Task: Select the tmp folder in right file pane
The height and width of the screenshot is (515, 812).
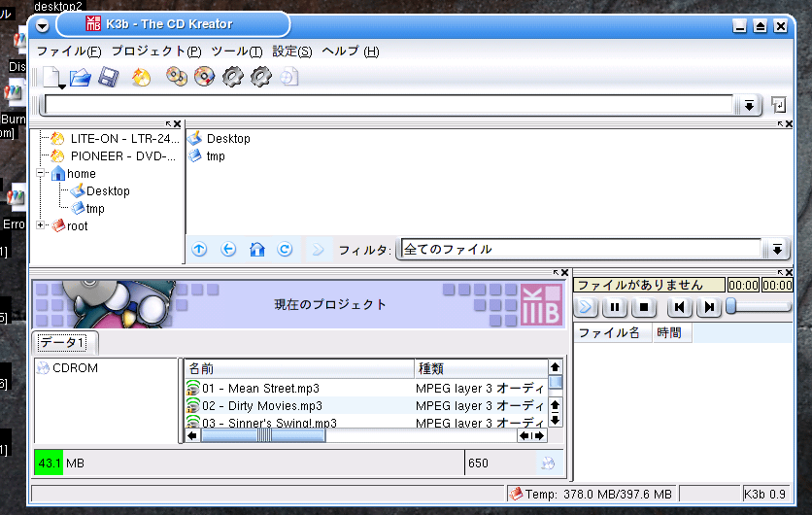Action: click(207, 155)
